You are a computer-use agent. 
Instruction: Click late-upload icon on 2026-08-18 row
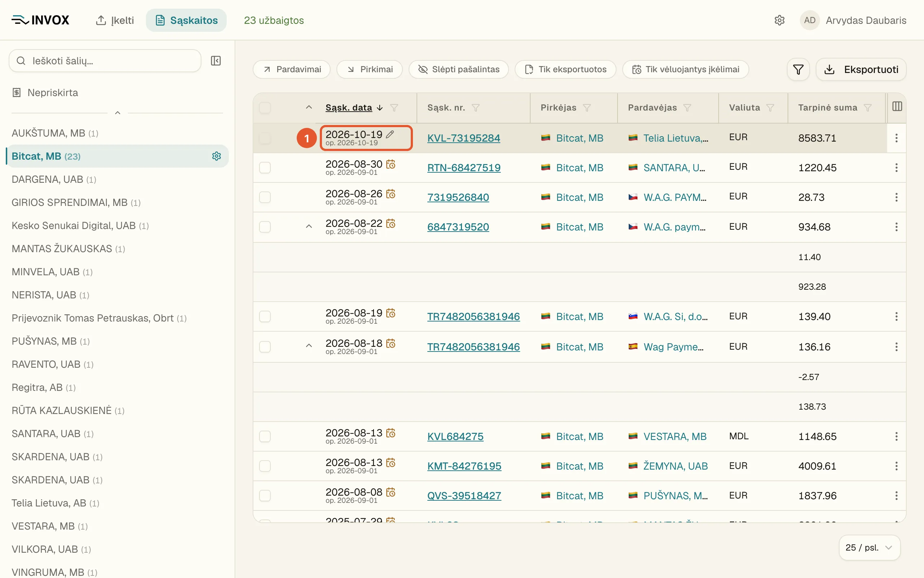[391, 343]
